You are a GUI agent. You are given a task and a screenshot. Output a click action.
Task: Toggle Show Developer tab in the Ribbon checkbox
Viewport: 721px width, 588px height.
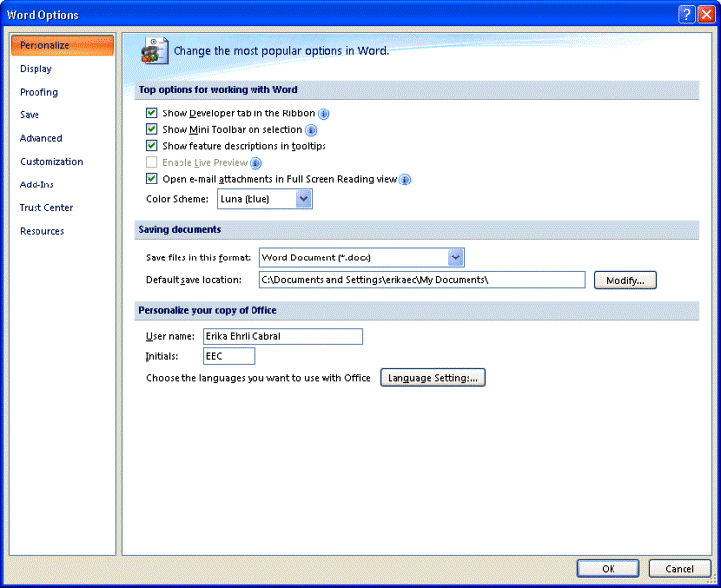click(151, 112)
